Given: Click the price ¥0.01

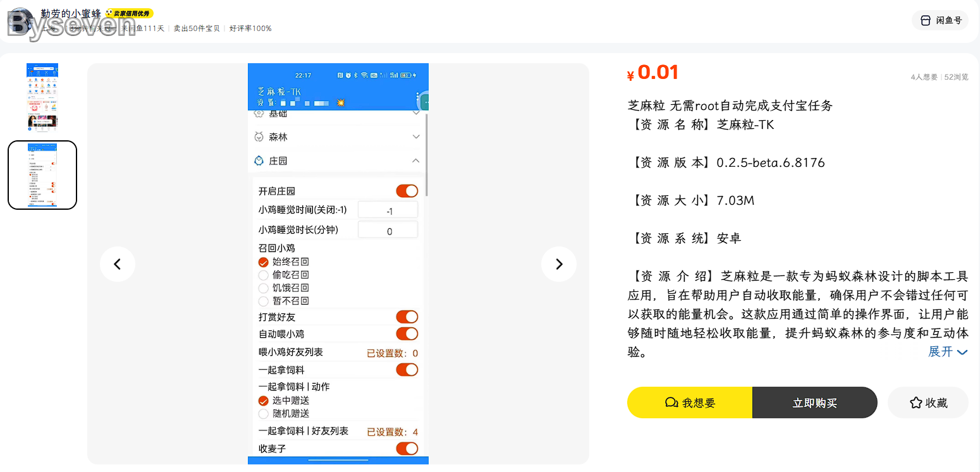Looking at the screenshot, I should (x=653, y=73).
